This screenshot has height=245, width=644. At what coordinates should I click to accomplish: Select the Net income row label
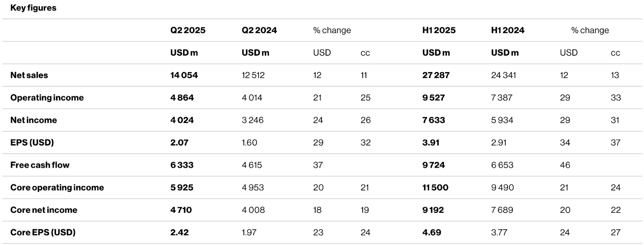coord(33,120)
